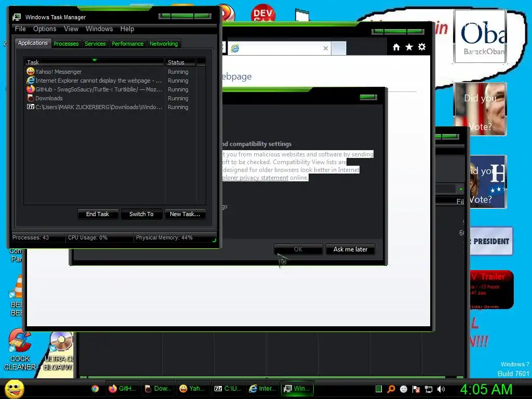This screenshot has width=532, height=399.
Task: Switch to the Downloads taskbar button
Action: (x=157, y=389)
